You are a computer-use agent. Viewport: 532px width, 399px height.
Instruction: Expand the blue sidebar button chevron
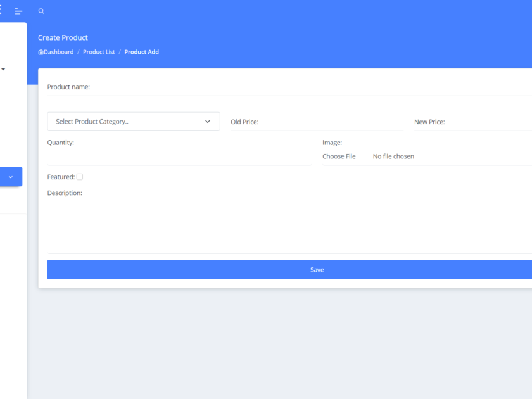click(11, 177)
